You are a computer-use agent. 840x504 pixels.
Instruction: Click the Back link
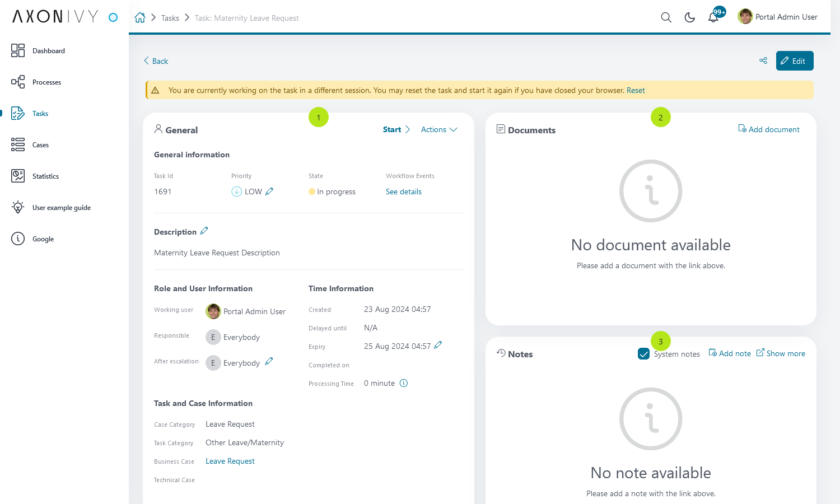[156, 61]
